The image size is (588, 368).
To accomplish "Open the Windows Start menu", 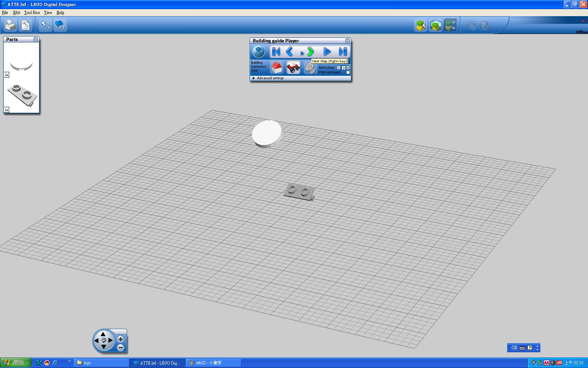I will (15, 363).
